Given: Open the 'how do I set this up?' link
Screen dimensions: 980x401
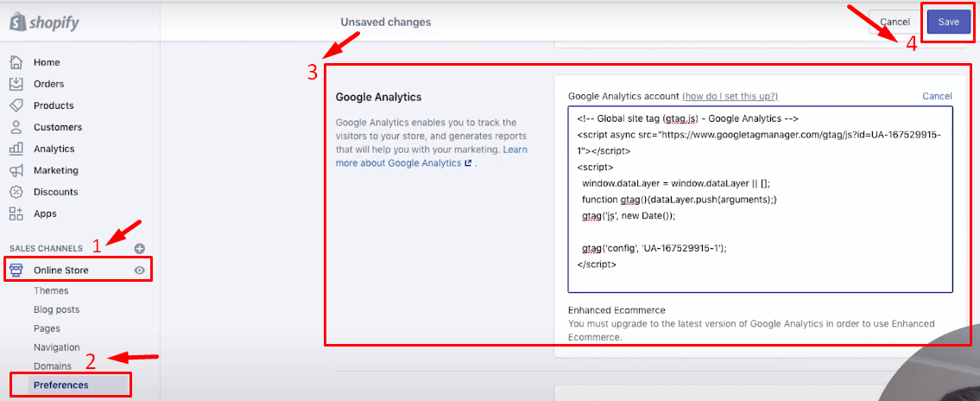Looking at the screenshot, I should pos(730,96).
